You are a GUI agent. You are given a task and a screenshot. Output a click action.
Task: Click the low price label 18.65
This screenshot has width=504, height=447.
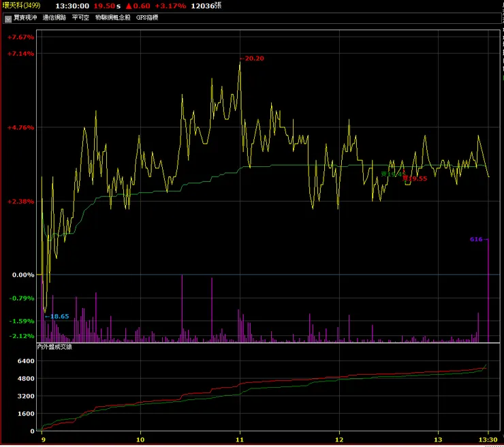coord(59,316)
